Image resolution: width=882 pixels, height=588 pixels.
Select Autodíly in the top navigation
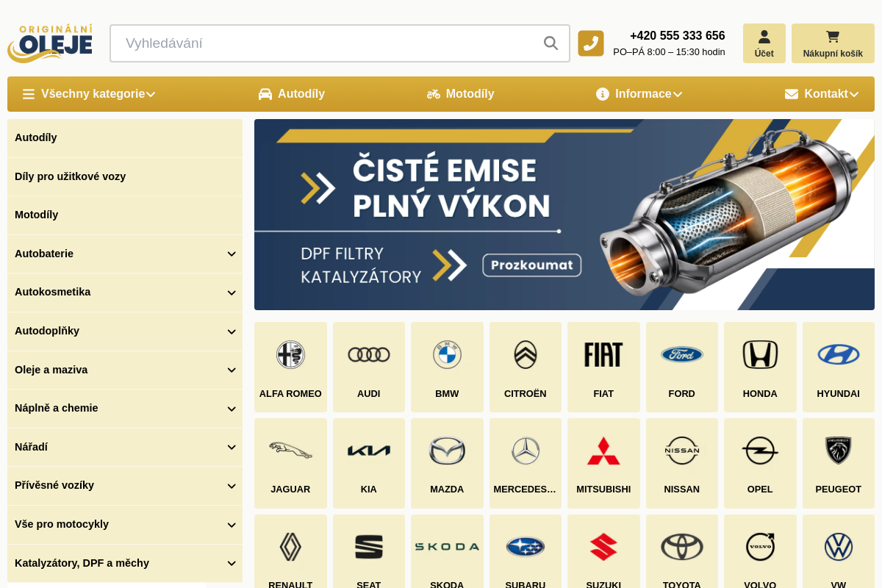pos(301,94)
